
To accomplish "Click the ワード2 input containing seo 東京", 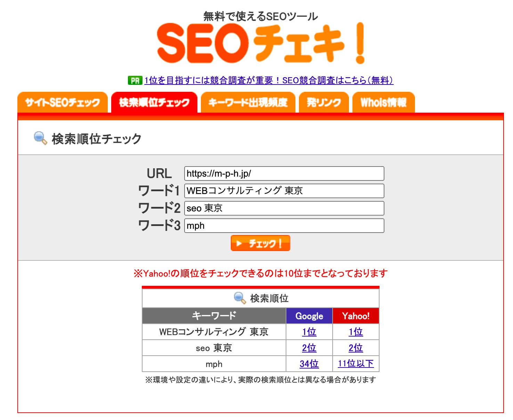I will click(x=284, y=208).
